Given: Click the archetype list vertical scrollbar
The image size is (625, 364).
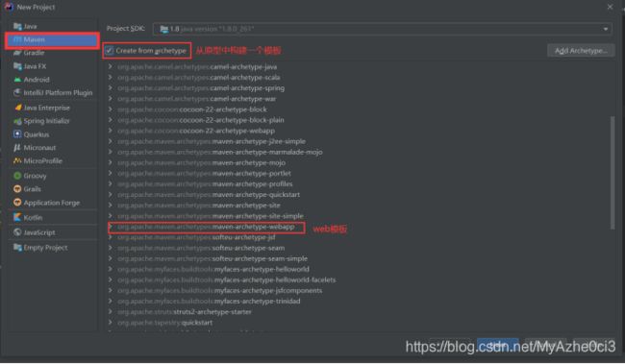Looking at the screenshot, I should click(612, 173).
